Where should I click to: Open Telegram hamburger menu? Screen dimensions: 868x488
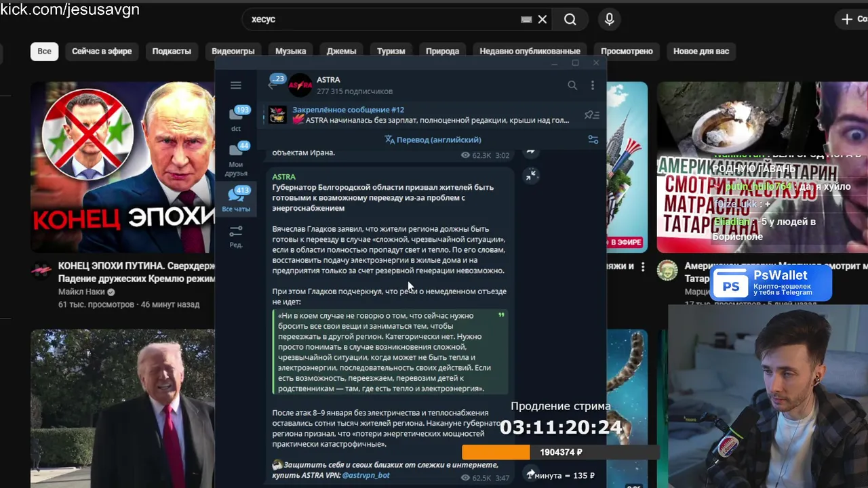[x=235, y=85]
